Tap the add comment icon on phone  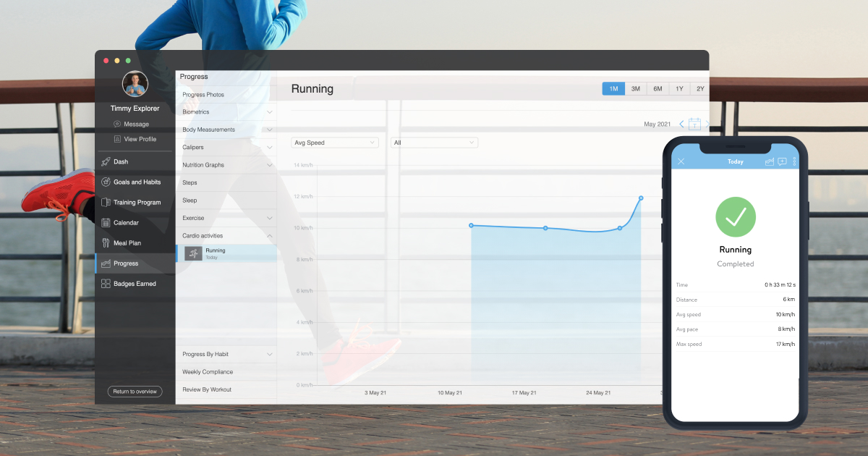point(782,161)
